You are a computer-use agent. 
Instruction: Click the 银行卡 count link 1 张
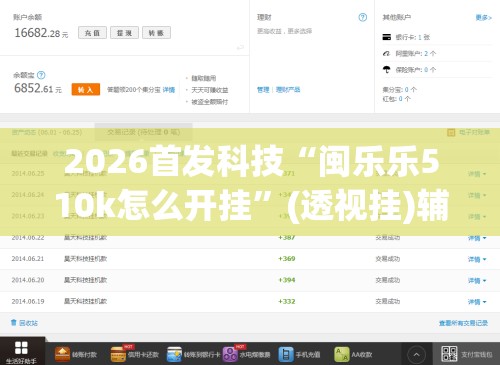[424, 37]
